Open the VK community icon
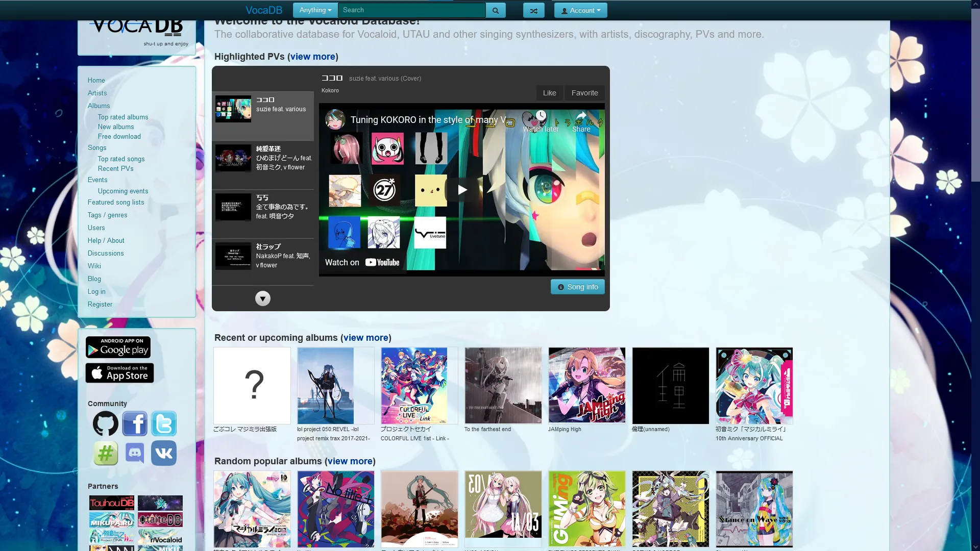Screen dimensions: 980x551 pos(164,453)
